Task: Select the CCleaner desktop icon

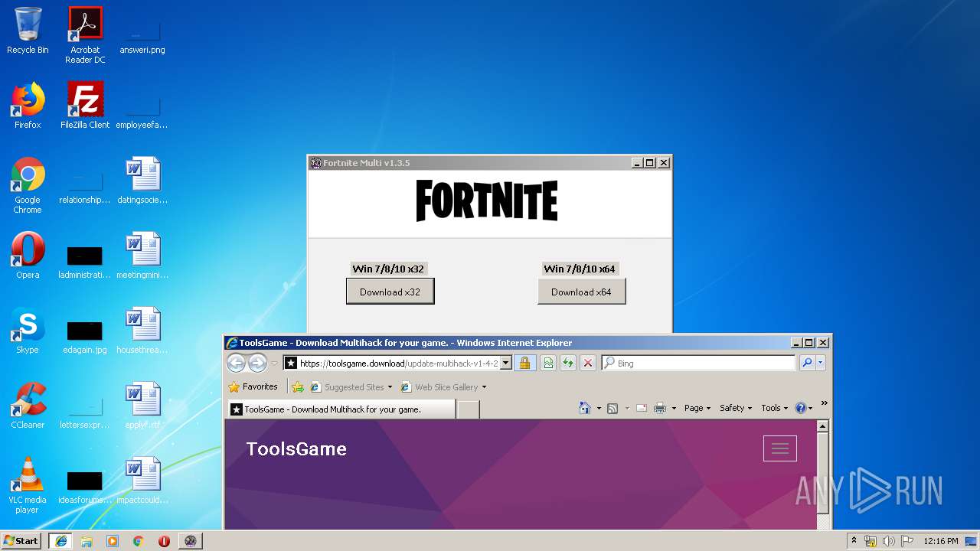Action: click(x=28, y=406)
